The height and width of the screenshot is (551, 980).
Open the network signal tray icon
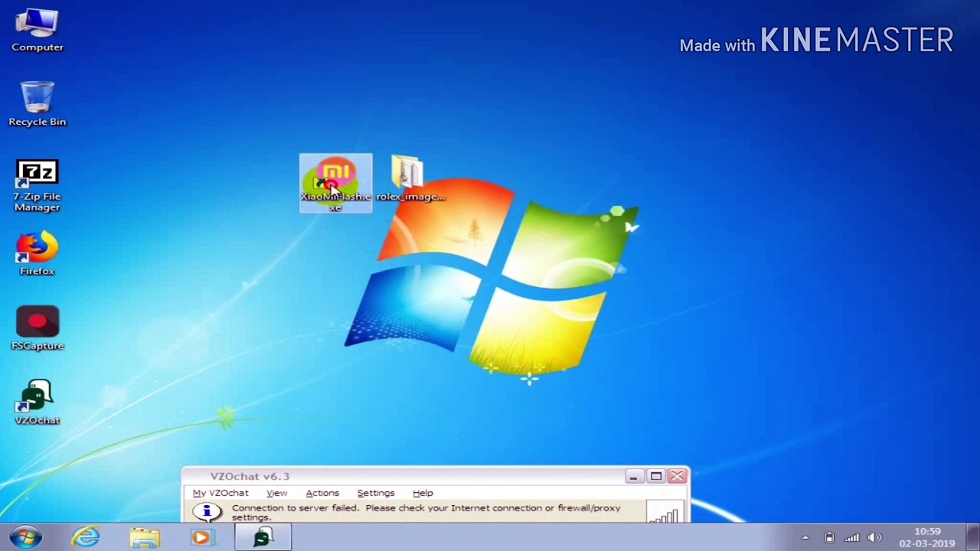coord(851,538)
